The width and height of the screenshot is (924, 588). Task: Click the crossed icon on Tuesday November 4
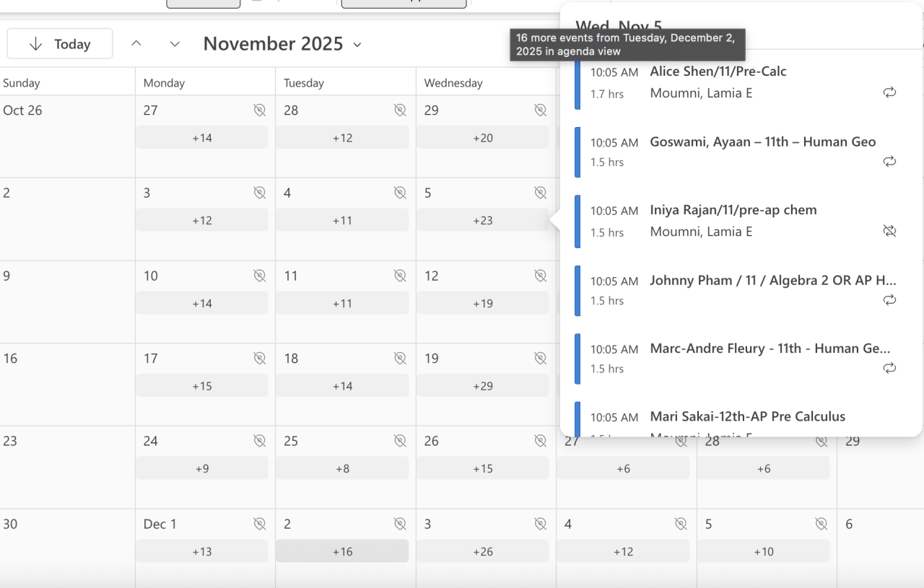click(399, 193)
